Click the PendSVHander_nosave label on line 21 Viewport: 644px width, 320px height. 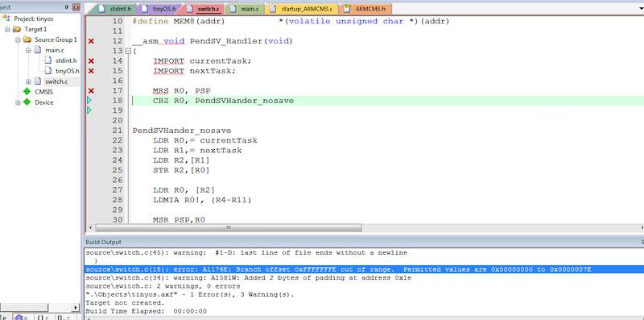point(182,131)
